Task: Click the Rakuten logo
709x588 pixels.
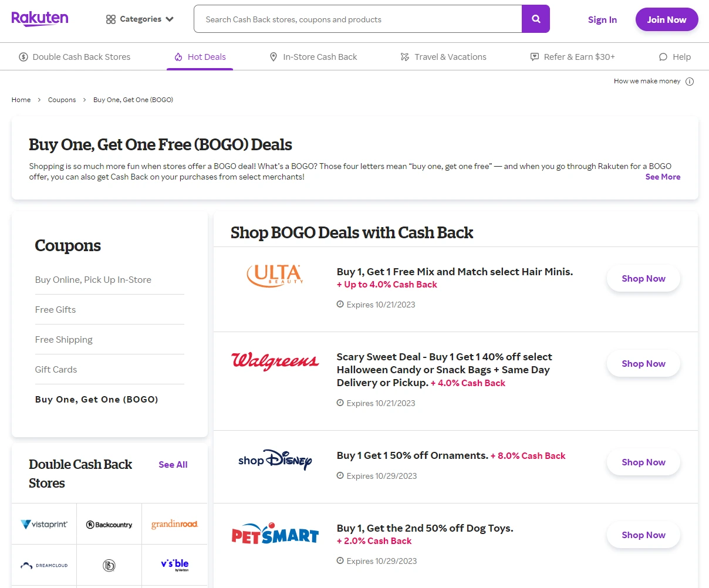Action: pyautogui.click(x=40, y=19)
